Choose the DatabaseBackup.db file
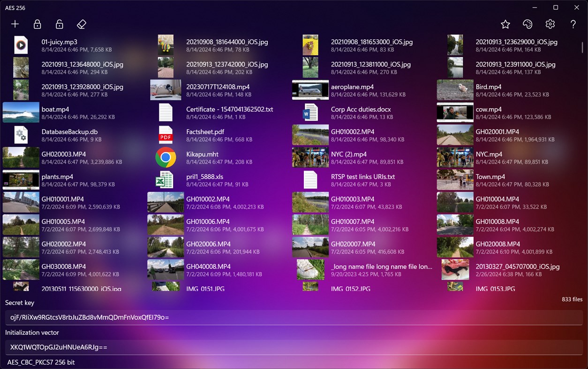 [x=21, y=135]
